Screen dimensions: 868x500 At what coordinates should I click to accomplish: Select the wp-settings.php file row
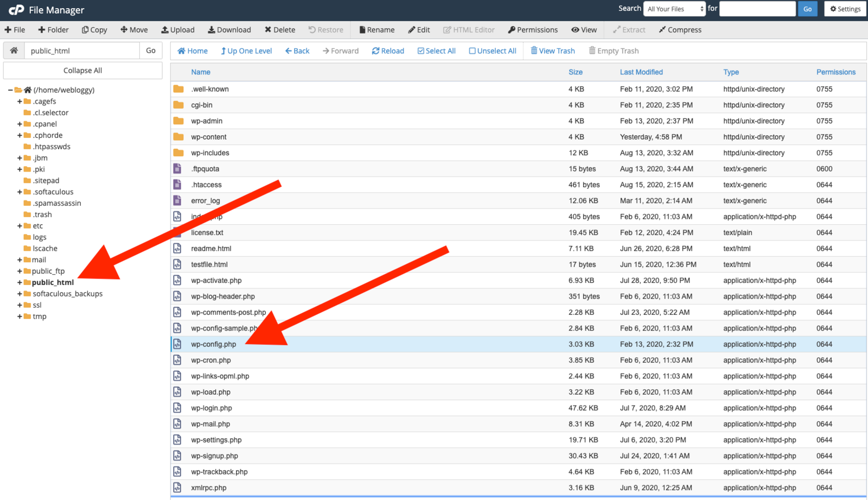[x=519, y=440]
